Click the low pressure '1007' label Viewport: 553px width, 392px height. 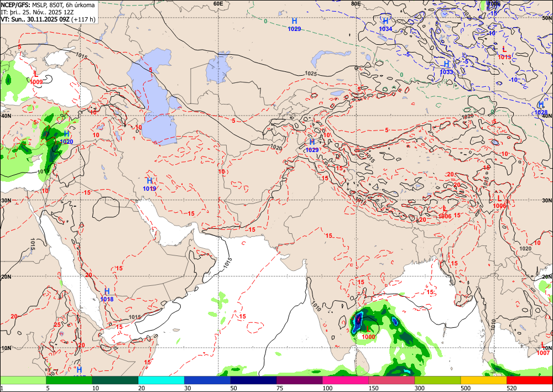[544, 353]
